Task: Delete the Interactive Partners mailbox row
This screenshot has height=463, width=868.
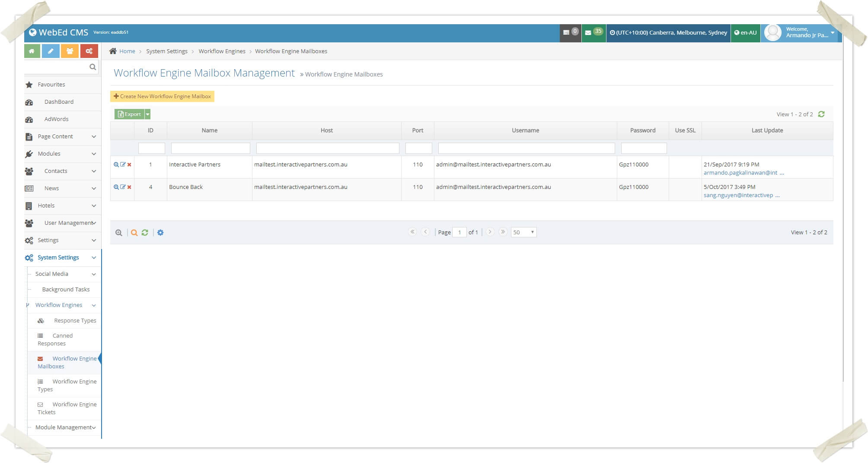Action: 129,165
